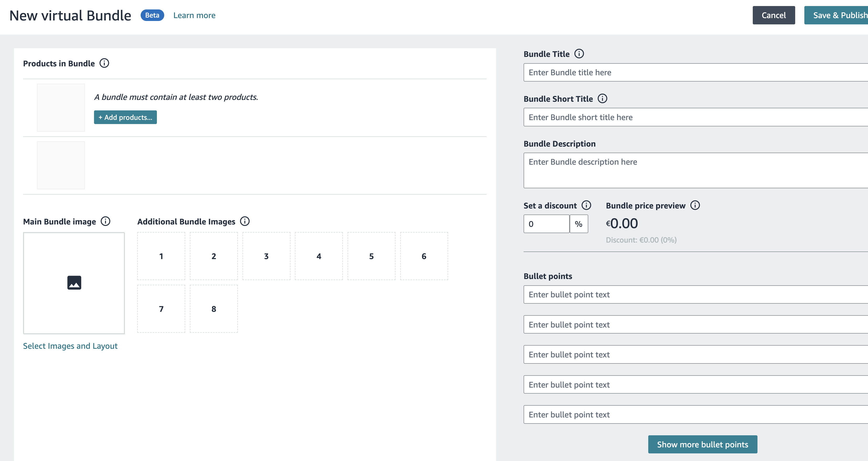Click the Bundle Title info icon
This screenshot has width=868, height=461.
(579, 53)
